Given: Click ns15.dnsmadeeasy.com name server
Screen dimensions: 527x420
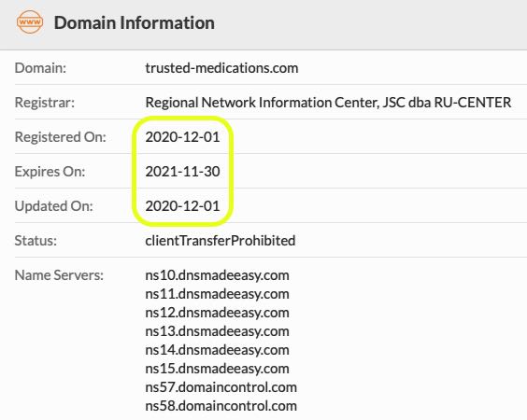Looking at the screenshot, I should [217, 369].
